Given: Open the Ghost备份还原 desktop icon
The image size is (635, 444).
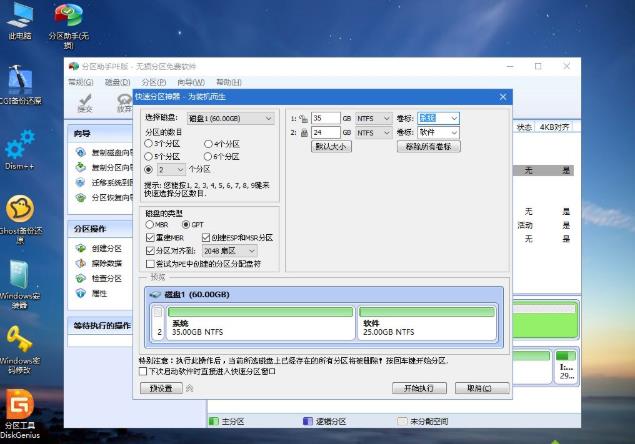Looking at the screenshot, I should tap(20, 209).
